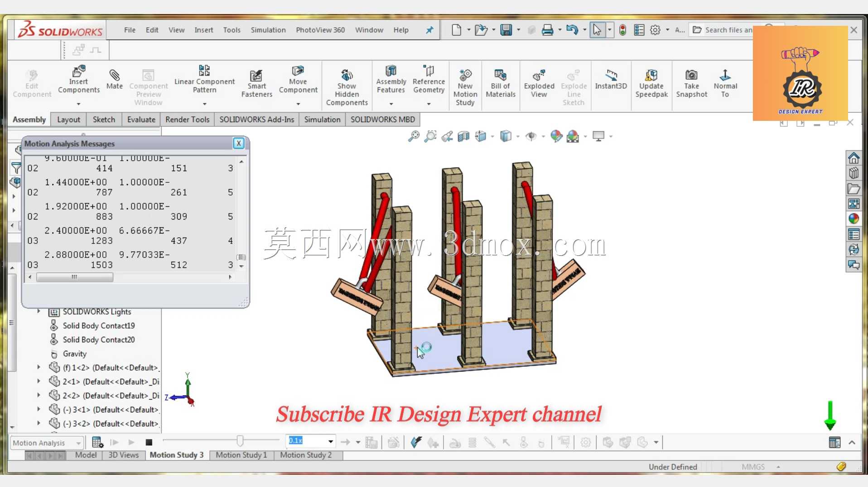Viewport: 868px width, 487px height.
Task: Click the Save icon
Action: (506, 30)
